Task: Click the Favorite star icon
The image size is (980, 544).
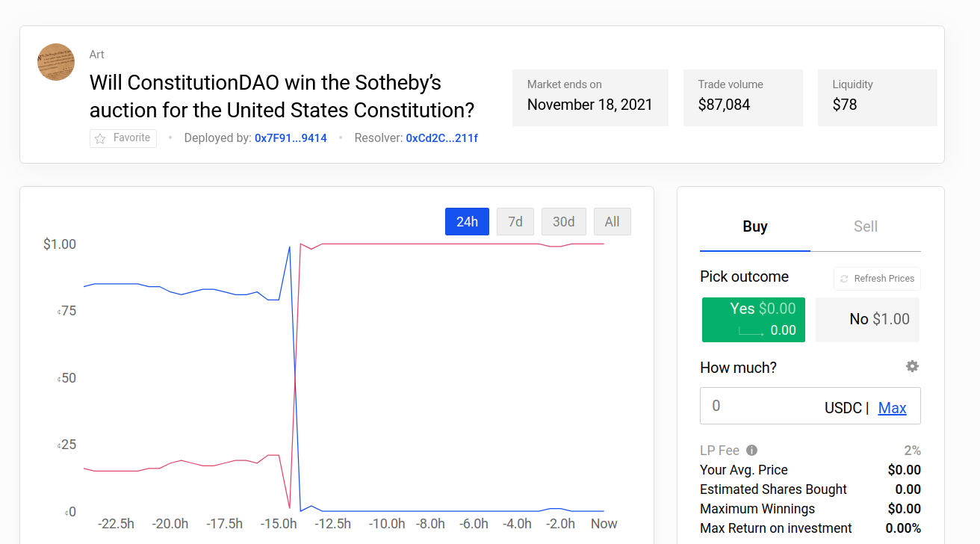Action: pos(100,139)
